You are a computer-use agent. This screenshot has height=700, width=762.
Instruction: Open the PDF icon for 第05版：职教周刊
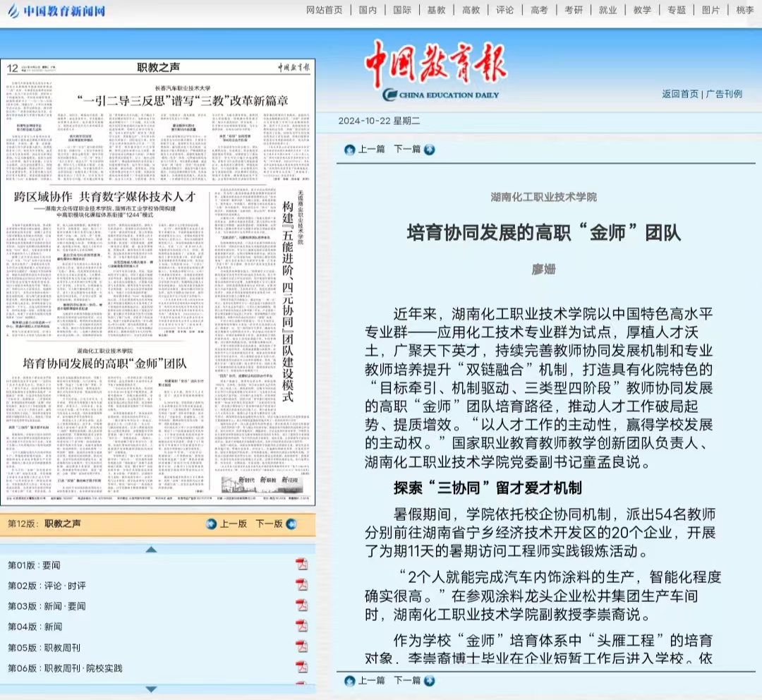302,646
